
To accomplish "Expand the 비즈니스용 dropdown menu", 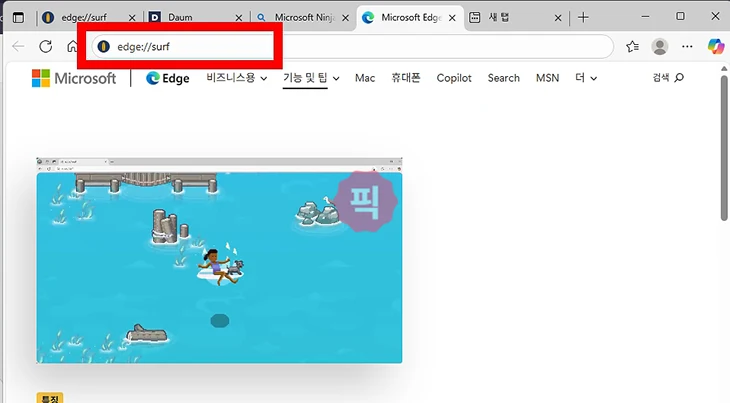I will [237, 78].
